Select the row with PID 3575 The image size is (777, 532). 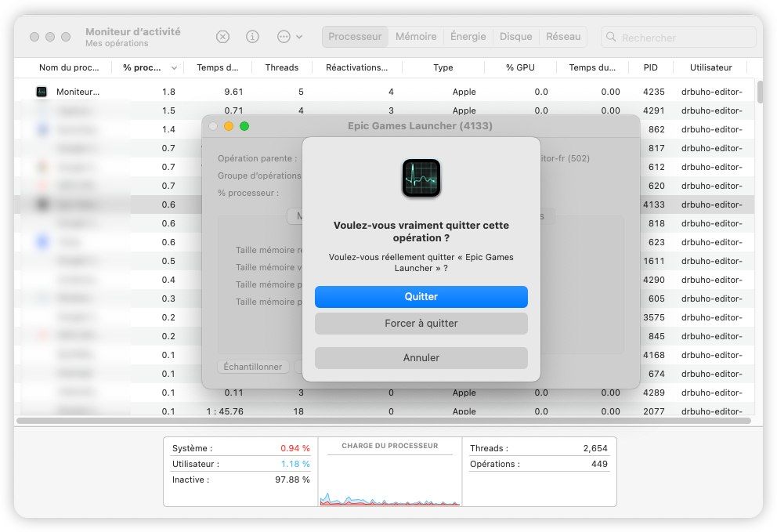click(x=384, y=317)
